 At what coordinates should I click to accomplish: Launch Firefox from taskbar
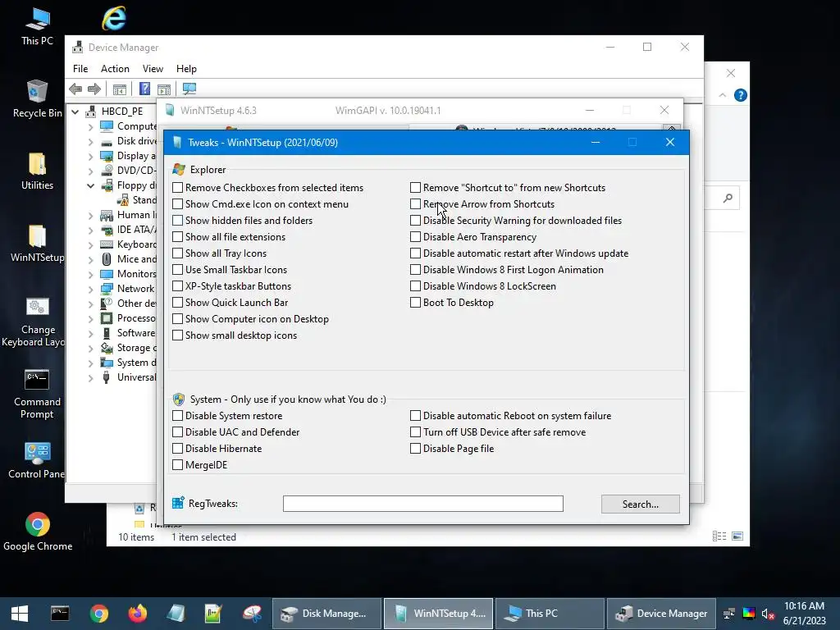point(138,614)
